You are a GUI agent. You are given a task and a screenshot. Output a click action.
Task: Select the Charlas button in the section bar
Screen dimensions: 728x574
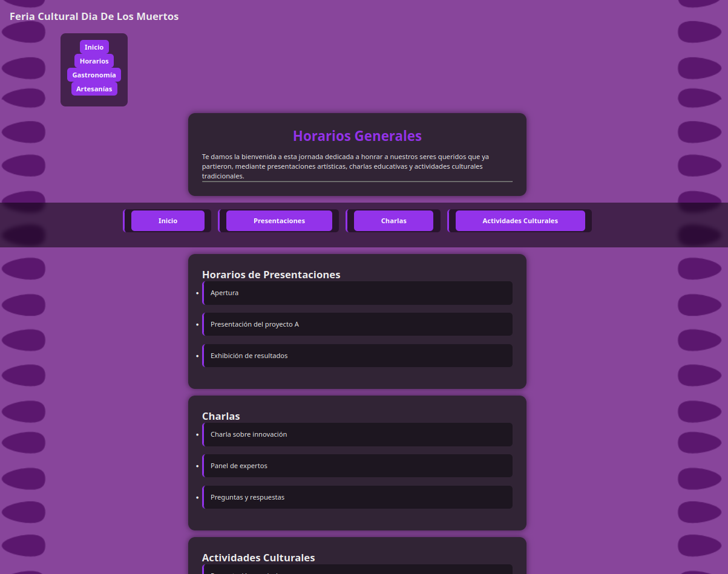tap(393, 221)
